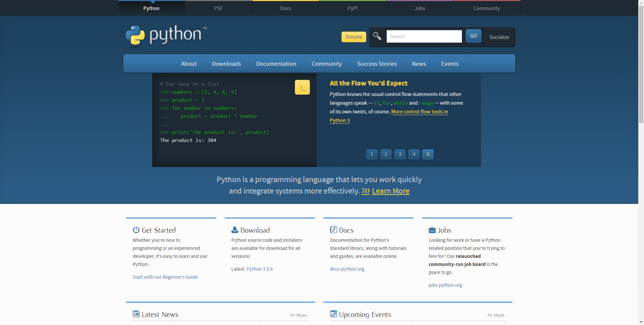This screenshot has width=644, height=325.
Task: Click the Learn More link
Action: click(391, 191)
